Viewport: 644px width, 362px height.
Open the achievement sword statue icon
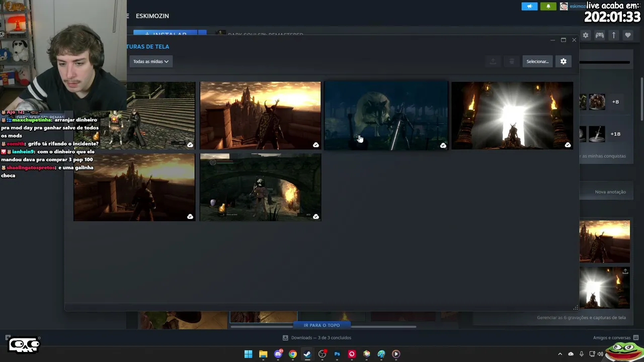pyautogui.click(x=597, y=134)
